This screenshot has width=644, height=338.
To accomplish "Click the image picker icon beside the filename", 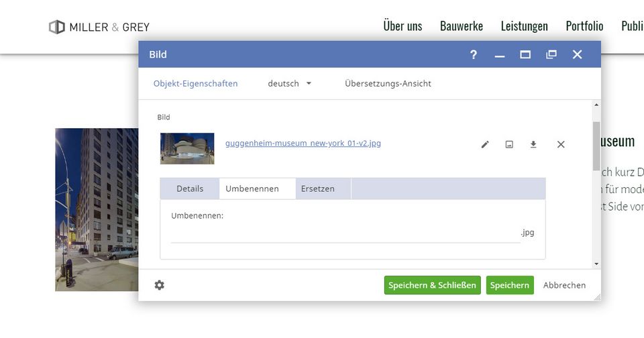I will tap(509, 144).
